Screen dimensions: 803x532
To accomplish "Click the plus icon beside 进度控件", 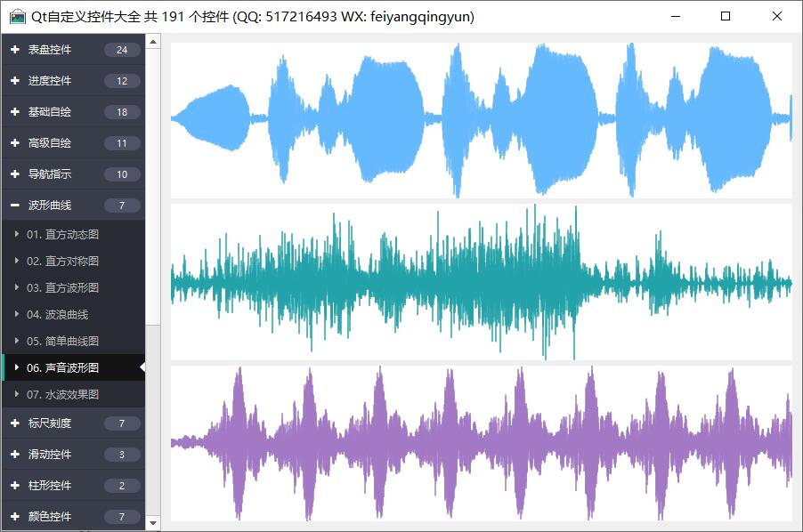I will coord(15,81).
